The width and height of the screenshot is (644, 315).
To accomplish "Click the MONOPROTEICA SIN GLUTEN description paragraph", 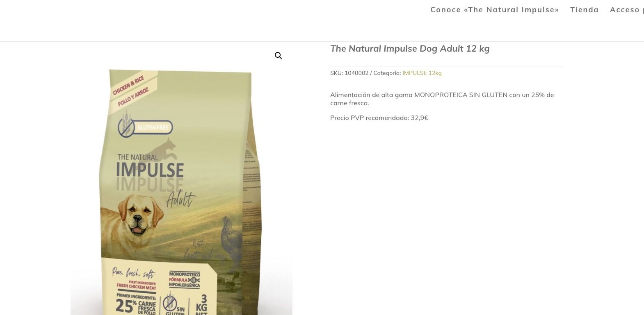I will pos(442,99).
